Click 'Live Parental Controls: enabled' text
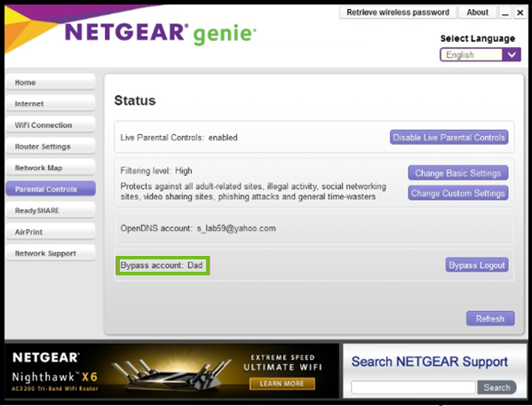 click(179, 138)
